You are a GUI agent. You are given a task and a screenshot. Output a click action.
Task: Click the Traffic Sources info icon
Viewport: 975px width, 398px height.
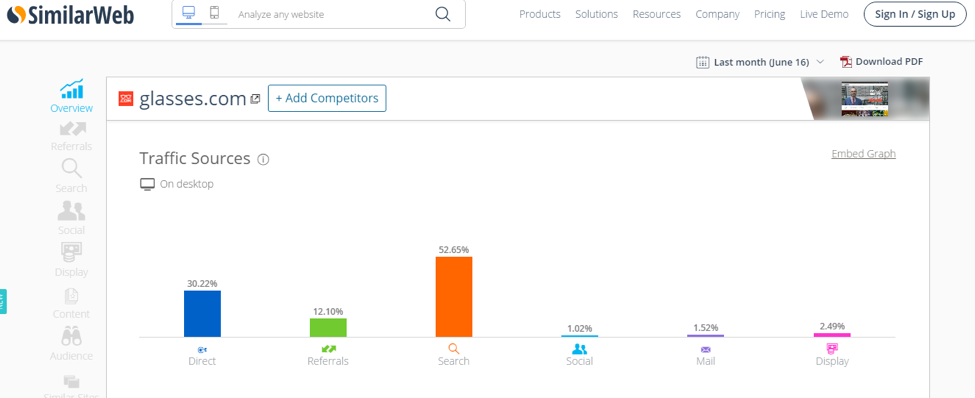tap(263, 160)
